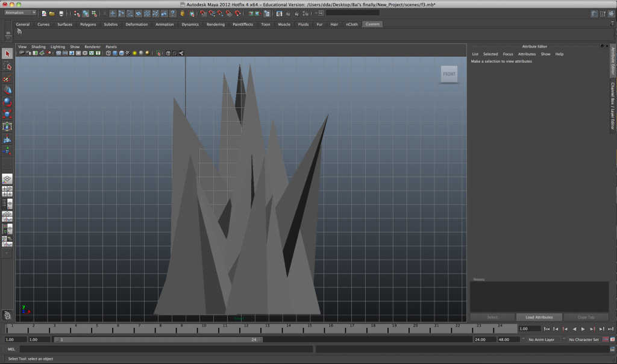Open the Shading panel menu

[x=39, y=46]
